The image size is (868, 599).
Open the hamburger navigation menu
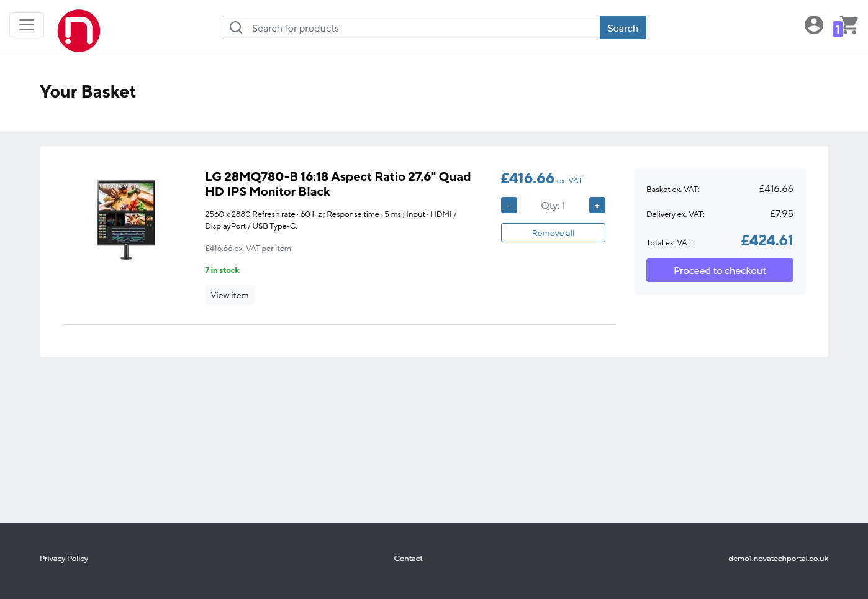coord(27,25)
